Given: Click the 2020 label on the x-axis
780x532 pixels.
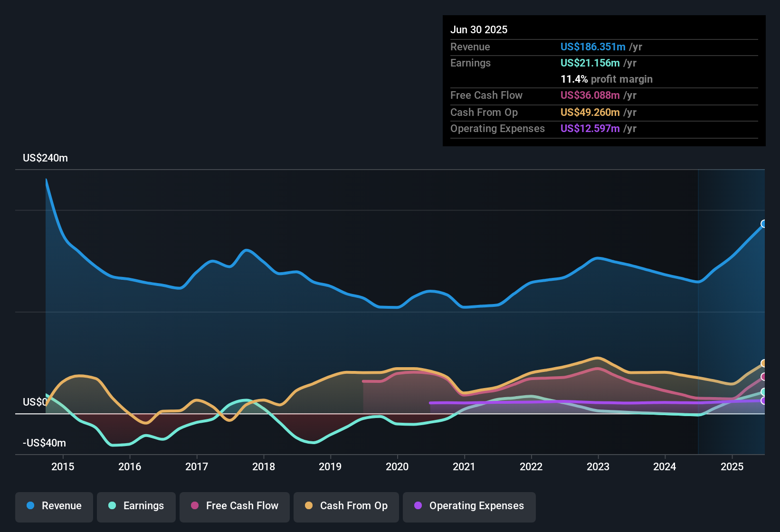Looking at the screenshot, I should [x=397, y=466].
